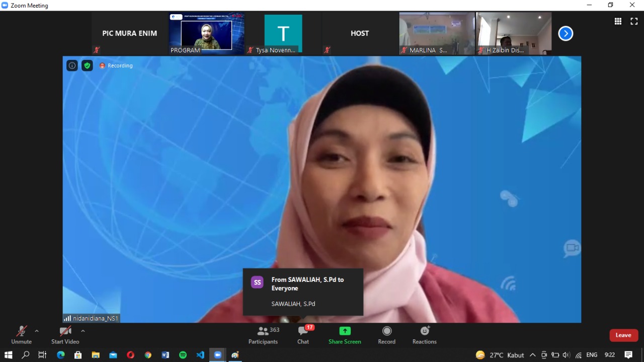Image resolution: width=644 pixels, height=362 pixels.
Task: Toggle Start Video on
Action: (x=65, y=335)
